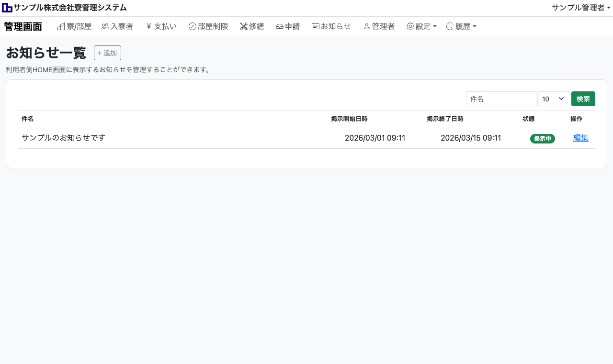Screen dimensions: 613x364
Task: Click the people icon beside 入寮者
Action: click(105, 27)
